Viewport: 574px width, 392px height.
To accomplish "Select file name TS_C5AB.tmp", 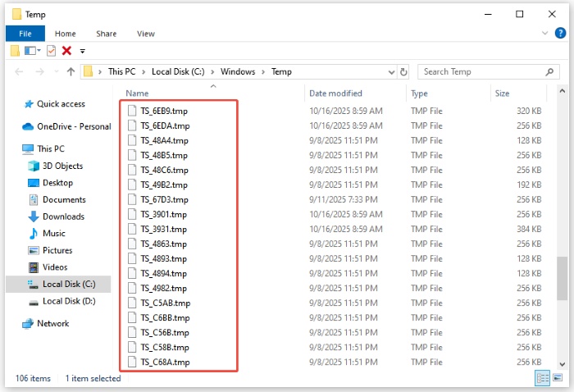I will [166, 303].
